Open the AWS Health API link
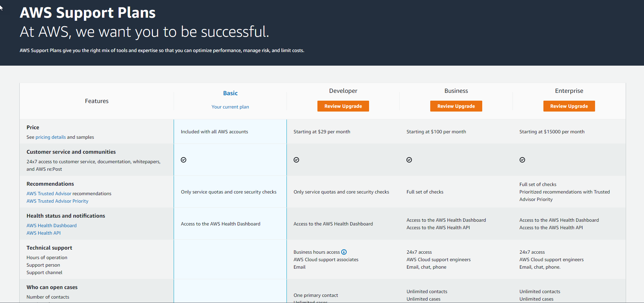This screenshot has width=644, height=303. pyautogui.click(x=43, y=233)
